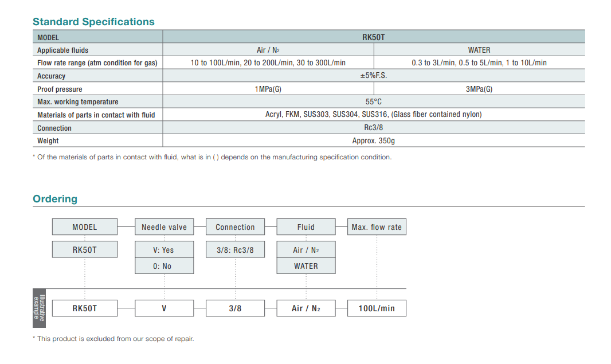Click the MODEL box in ordering diagram
Image resolution: width=611 pixels, height=364 pixels.
[85, 227]
